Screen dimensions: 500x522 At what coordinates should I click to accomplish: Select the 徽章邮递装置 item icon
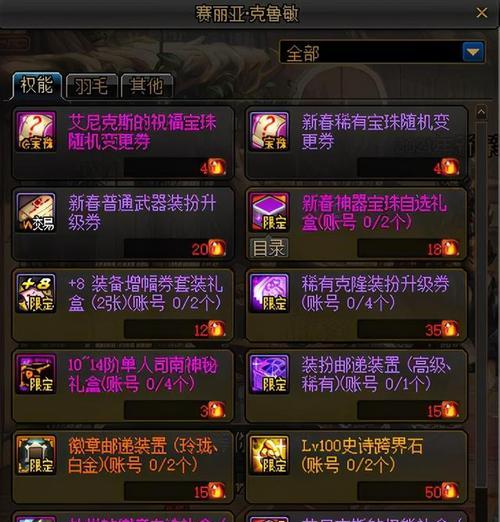[x=36, y=455]
